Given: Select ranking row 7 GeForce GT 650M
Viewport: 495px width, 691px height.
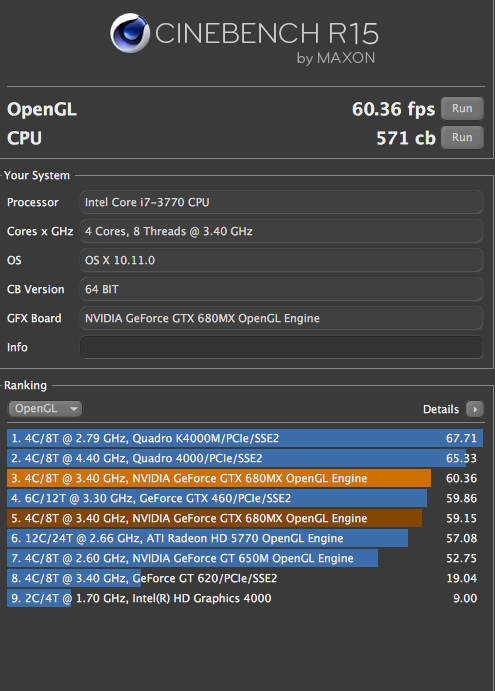Looking at the screenshot, I should coord(245,558).
